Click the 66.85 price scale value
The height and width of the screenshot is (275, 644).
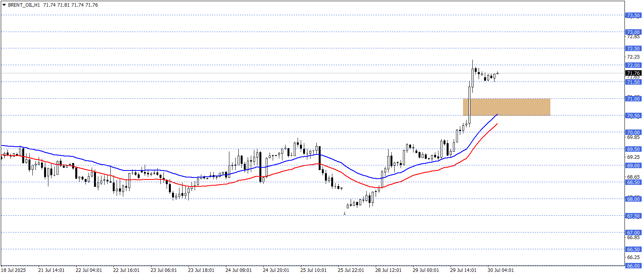pyautogui.click(x=633, y=237)
